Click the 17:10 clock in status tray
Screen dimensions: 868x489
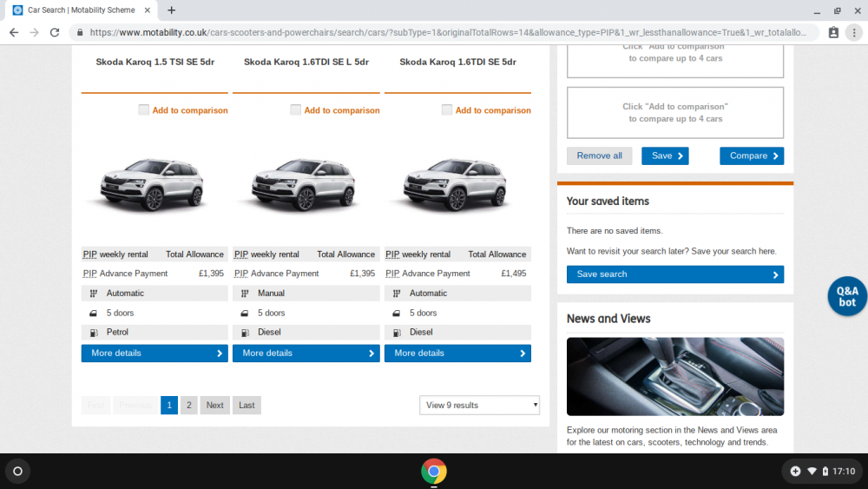click(x=844, y=472)
